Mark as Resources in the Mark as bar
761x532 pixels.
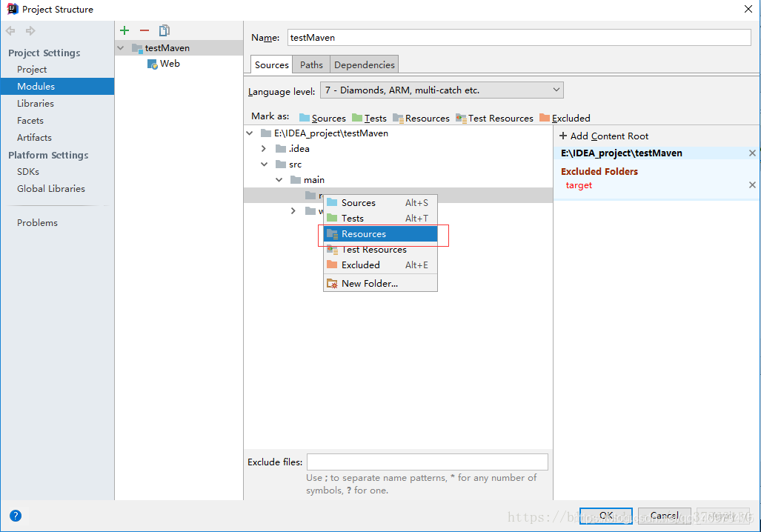(x=422, y=118)
